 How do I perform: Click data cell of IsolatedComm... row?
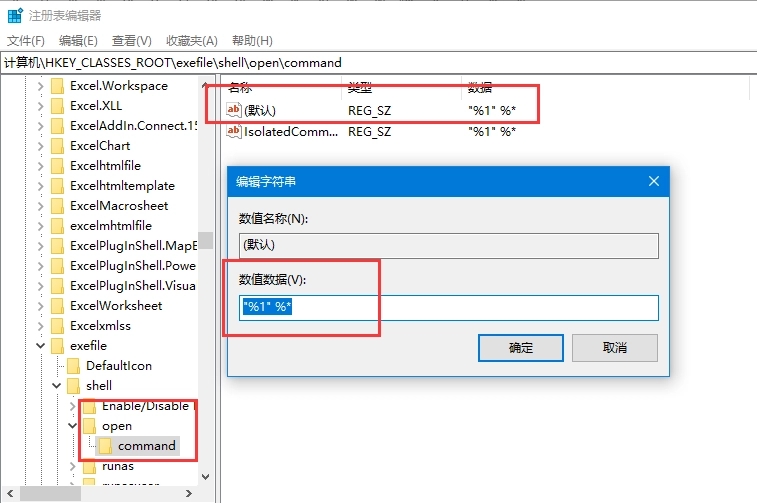pyautogui.click(x=492, y=132)
